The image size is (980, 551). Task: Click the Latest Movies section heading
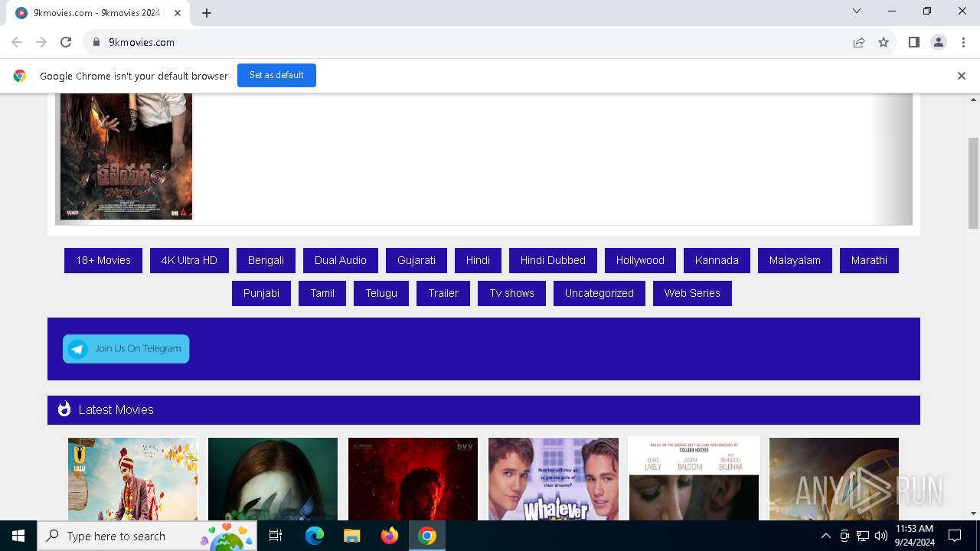pyautogui.click(x=116, y=409)
